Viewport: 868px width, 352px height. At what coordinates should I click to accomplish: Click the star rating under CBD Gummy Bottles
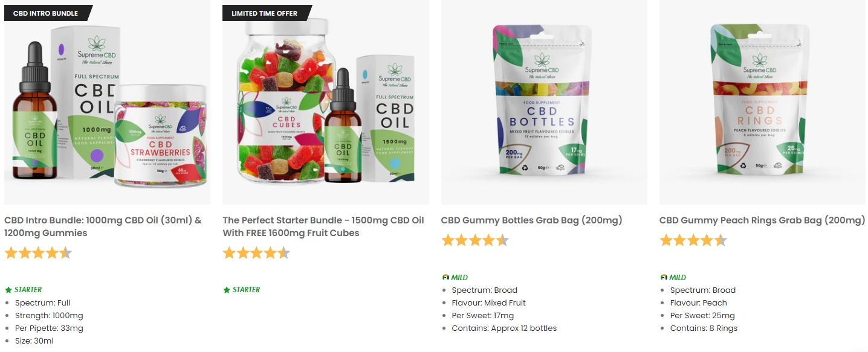[475, 240]
